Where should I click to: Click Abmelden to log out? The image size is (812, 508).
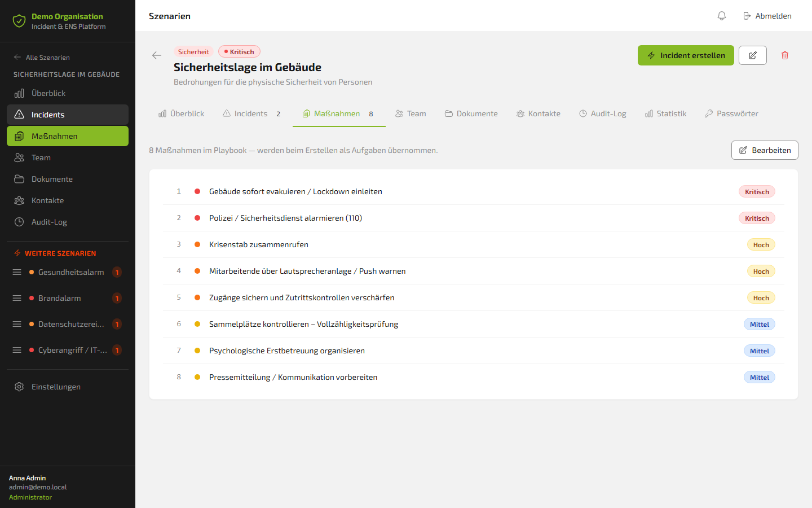[767, 16]
